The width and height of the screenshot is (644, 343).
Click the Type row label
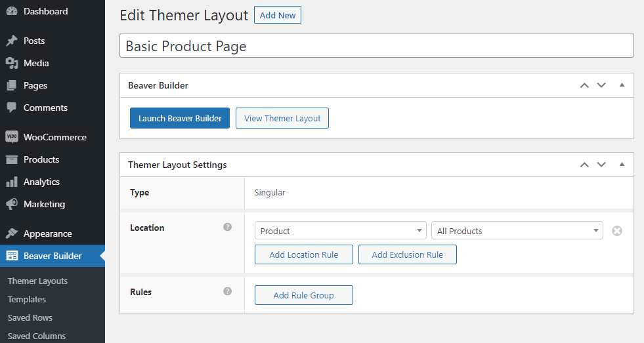[140, 192]
